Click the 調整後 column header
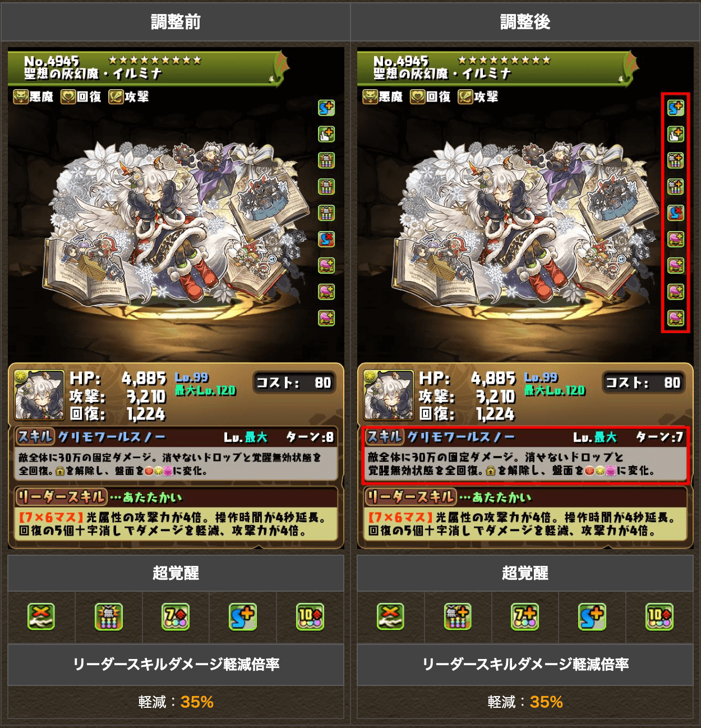701x728 pixels. [525, 22]
